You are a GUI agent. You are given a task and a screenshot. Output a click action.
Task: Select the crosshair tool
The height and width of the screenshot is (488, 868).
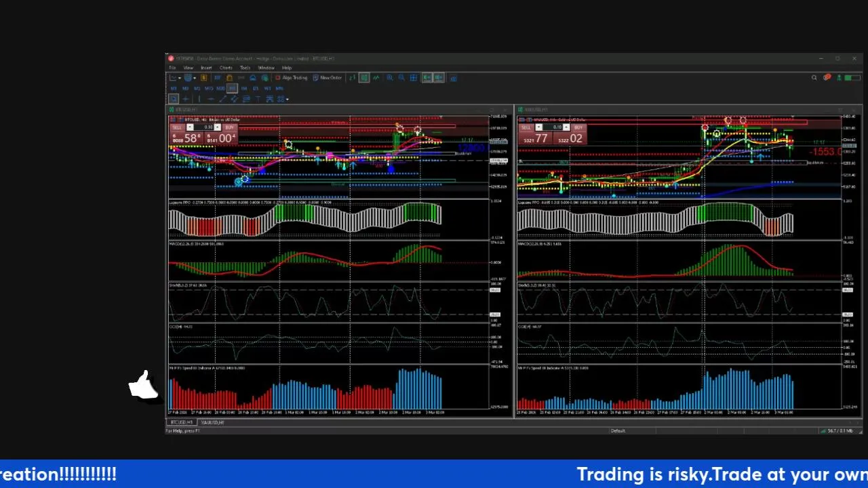[185, 99]
